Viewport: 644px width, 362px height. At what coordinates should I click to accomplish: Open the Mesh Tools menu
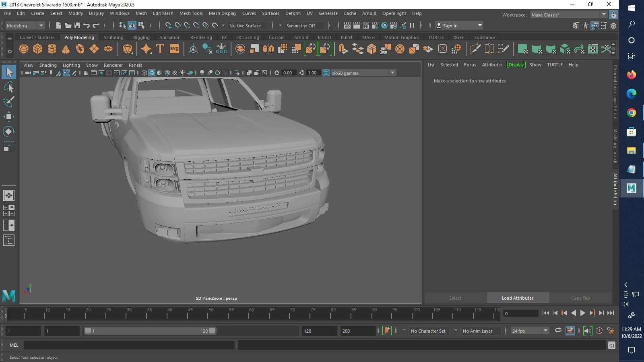tap(191, 13)
